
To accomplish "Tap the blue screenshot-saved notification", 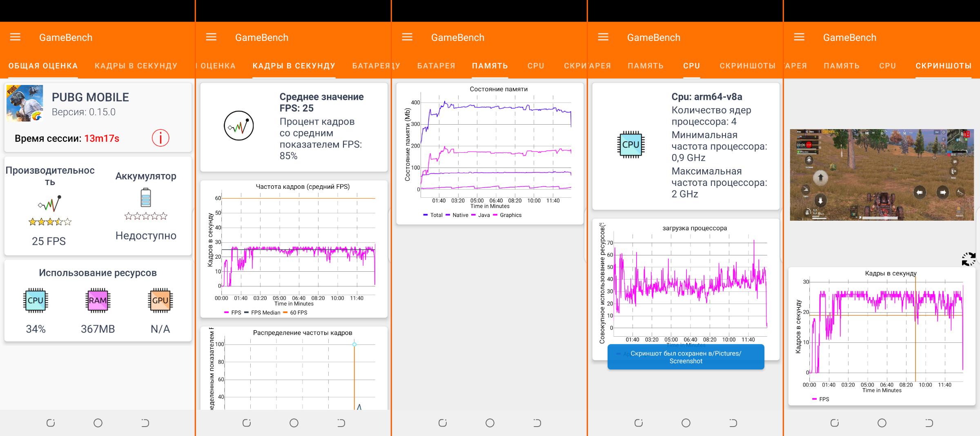I will [x=686, y=357].
